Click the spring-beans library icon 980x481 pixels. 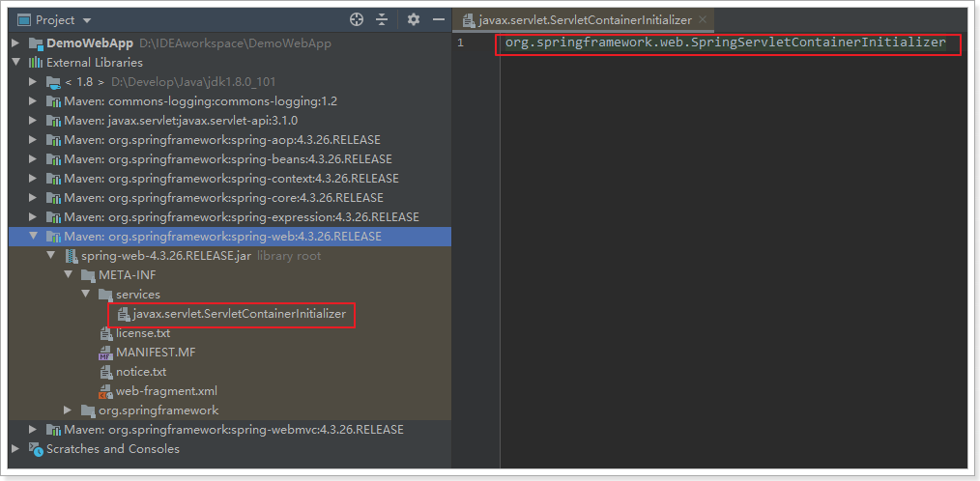54,159
